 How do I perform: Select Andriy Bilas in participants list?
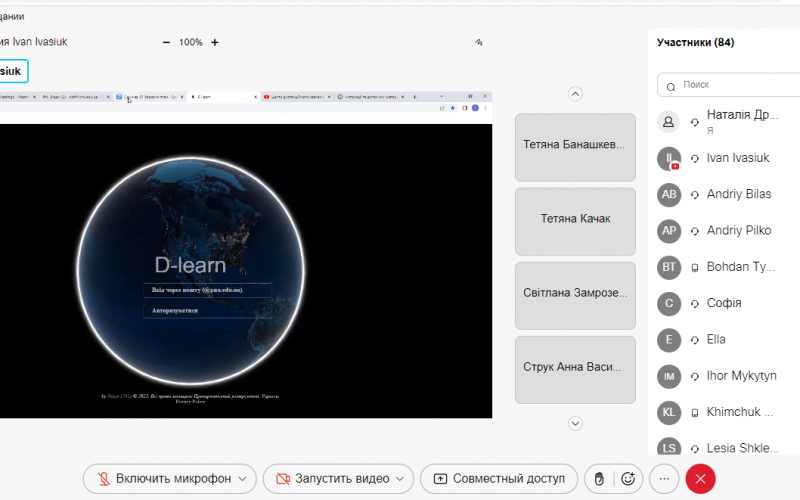pyautogui.click(x=738, y=194)
